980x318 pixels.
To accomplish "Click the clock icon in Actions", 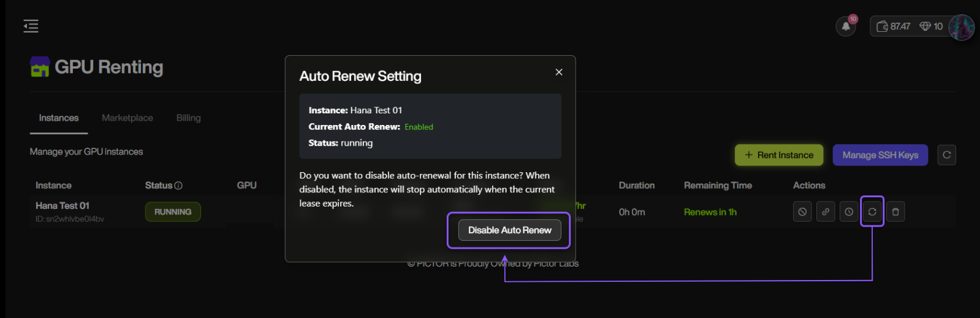I will pos(849,212).
